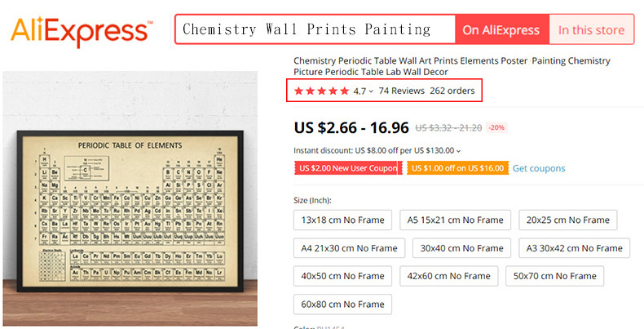Screen dimensions: 644x329
Task: Click the product title text
Action: 452,66
